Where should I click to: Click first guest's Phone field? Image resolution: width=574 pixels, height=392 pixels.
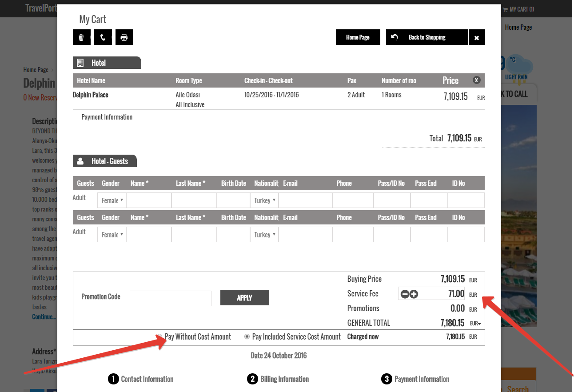coord(353,200)
